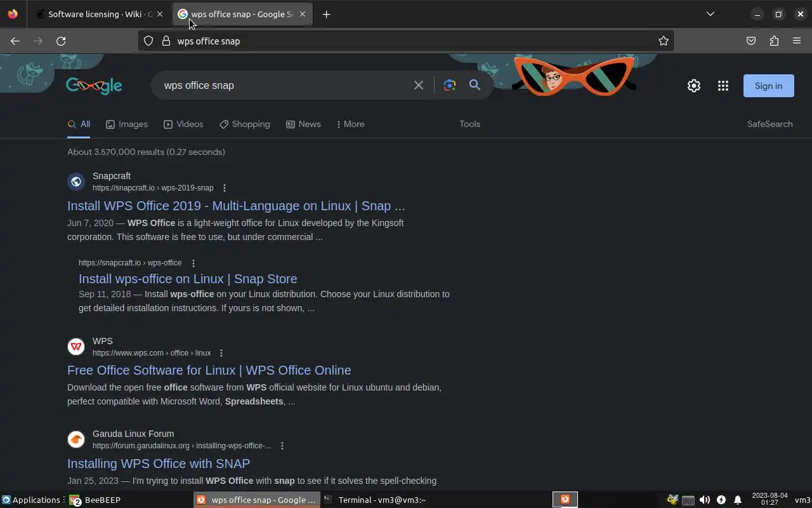Open options for Garuda Linux Forum result
This screenshot has width=812, height=508.
tap(282, 446)
